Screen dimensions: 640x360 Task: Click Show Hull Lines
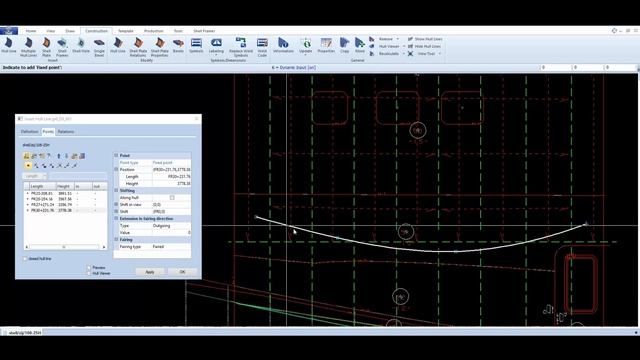(424, 39)
